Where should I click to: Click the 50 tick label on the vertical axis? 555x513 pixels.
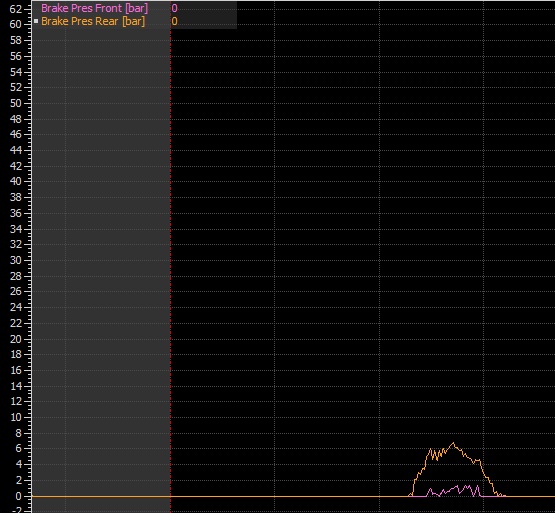coord(16,103)
